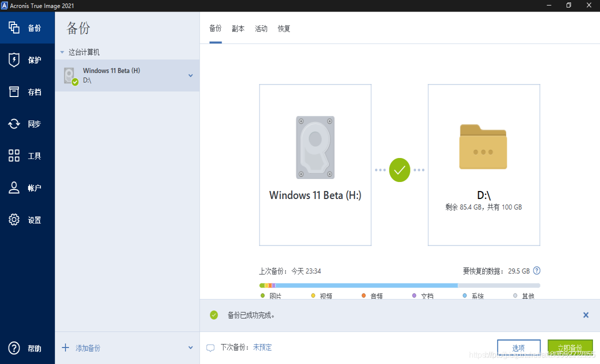Screen dimensions: 600x364
Task: Click the Windows 11 Beta (H:) source disk box
Action: tap(315, 165)
